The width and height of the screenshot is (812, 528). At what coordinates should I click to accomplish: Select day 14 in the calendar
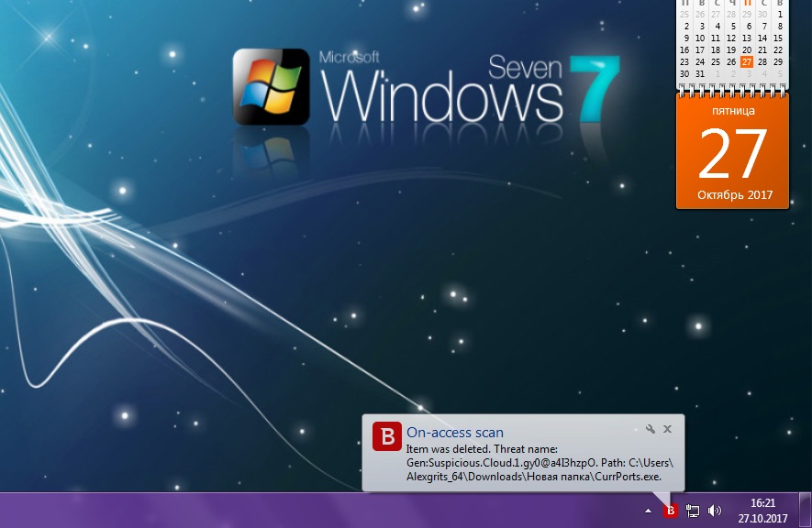pyautogui.click(x=762, y=38)
